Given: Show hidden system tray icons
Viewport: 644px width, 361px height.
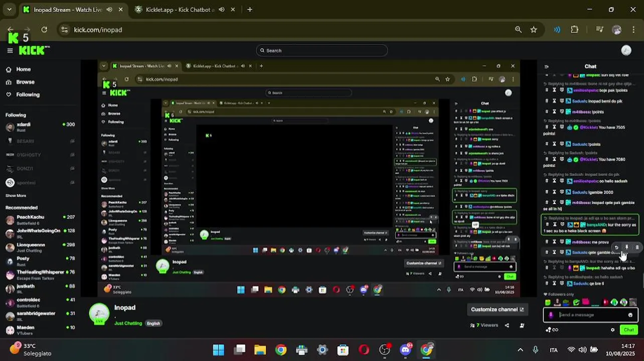Looking at the screenshot, I should coord(520,350).
